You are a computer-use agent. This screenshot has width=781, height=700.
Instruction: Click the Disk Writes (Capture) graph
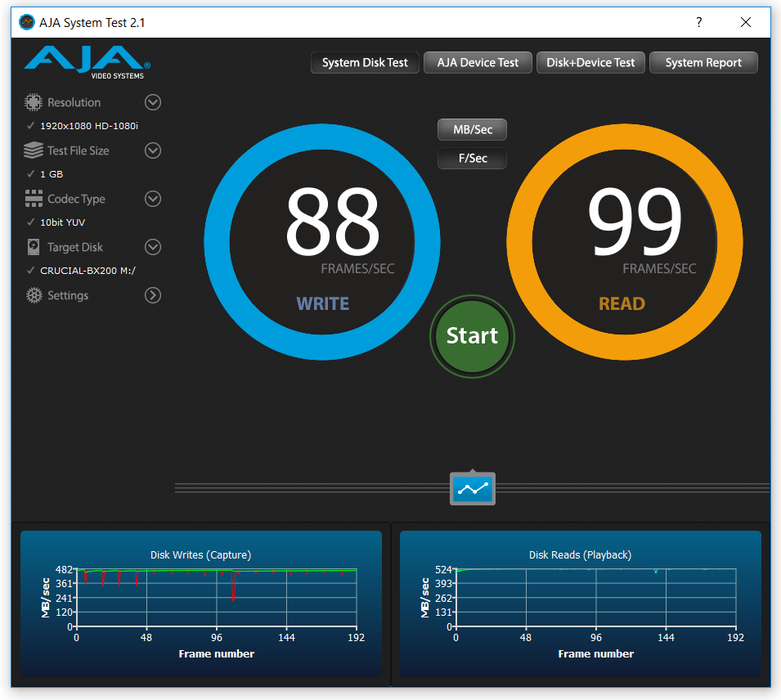(x=201, y=604)
